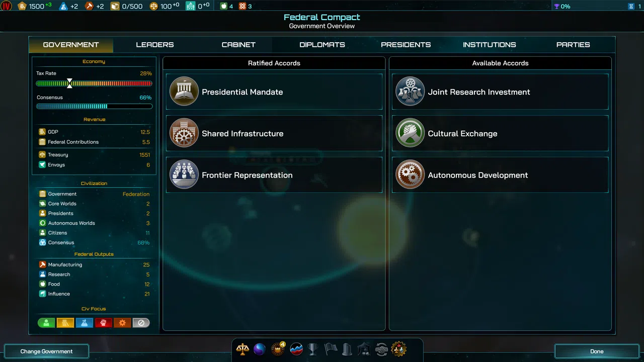
Task: Open the crown icon with badge 4
Action: pos(278,349)
